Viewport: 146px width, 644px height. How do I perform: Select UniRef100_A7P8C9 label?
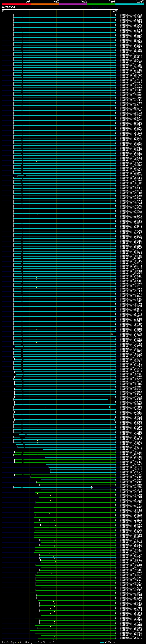coord(131,618)
